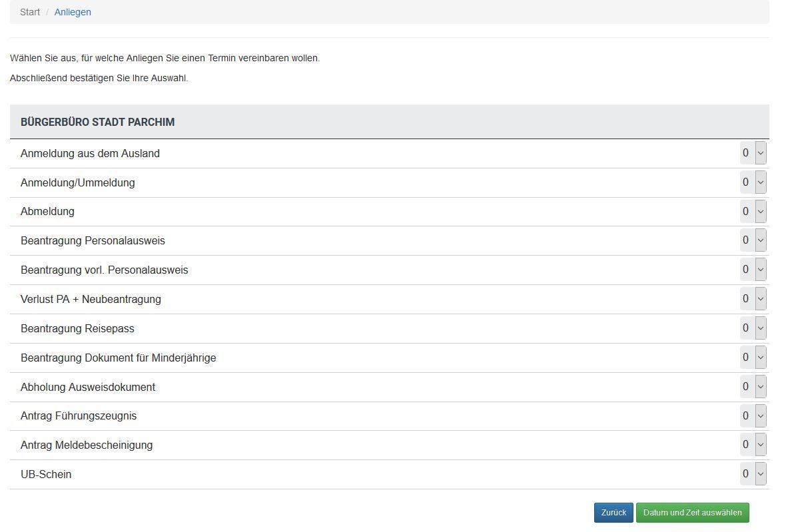The width and height of the screenshot is (786, 532).
Task: Click the Anliegen breadcrumb link
Action: pyautogui.click(x=73, y=12)
